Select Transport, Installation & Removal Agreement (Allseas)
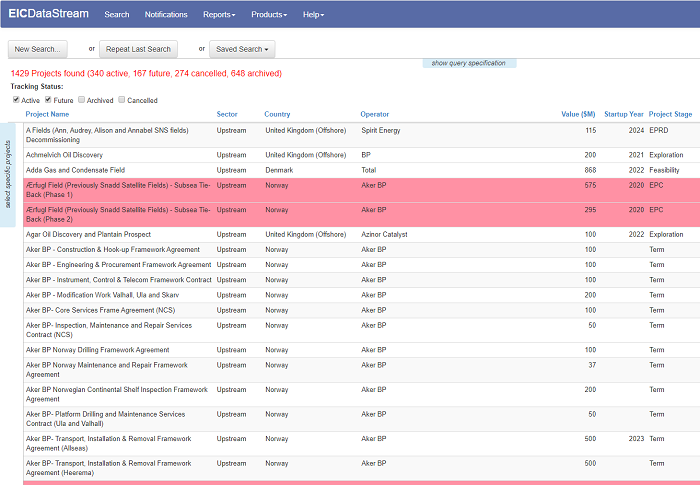 [x=362, y=443]
